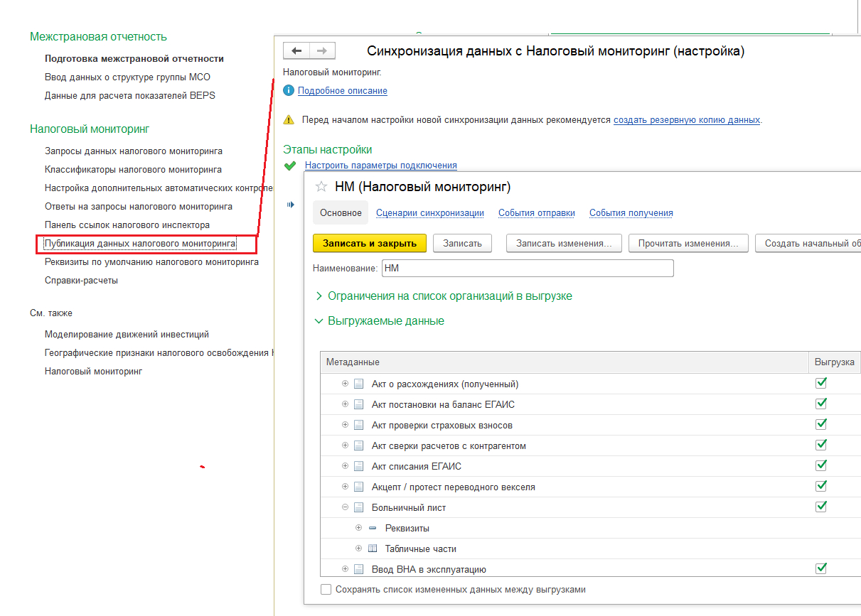Viewport: 861px width, 616px height.
Task: Expand the Ввод ВНА в эксплуатацию row
Action: 345,569
